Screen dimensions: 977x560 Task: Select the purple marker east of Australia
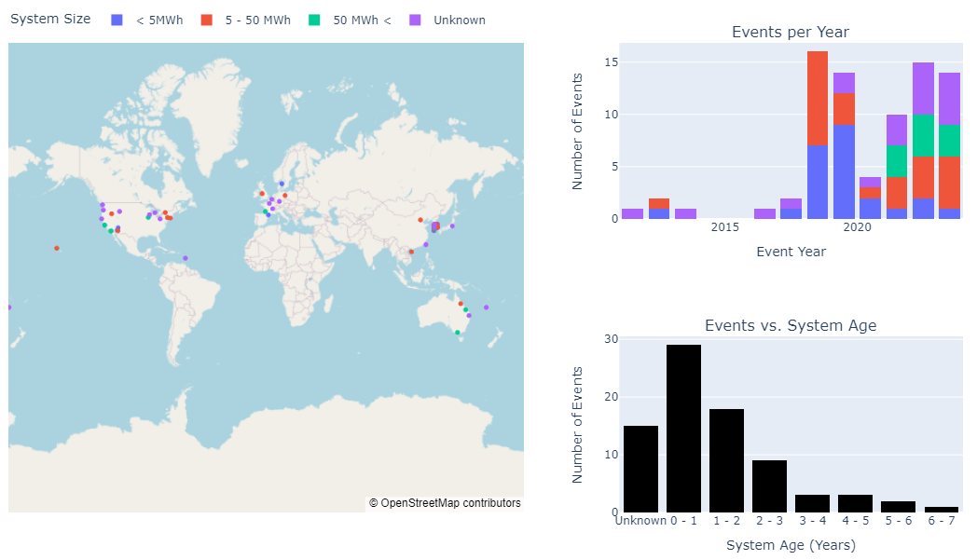coord(486,307)
